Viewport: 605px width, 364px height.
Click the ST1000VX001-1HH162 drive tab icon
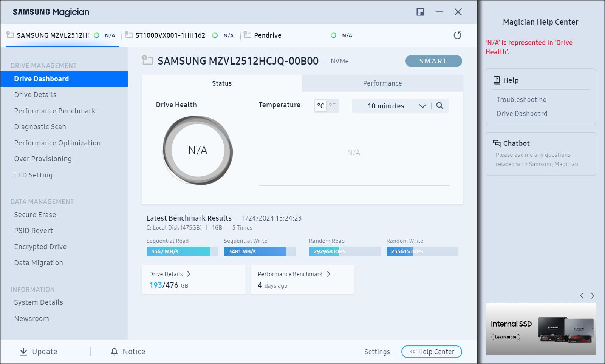pyautogui.click(x=128, y=35)
